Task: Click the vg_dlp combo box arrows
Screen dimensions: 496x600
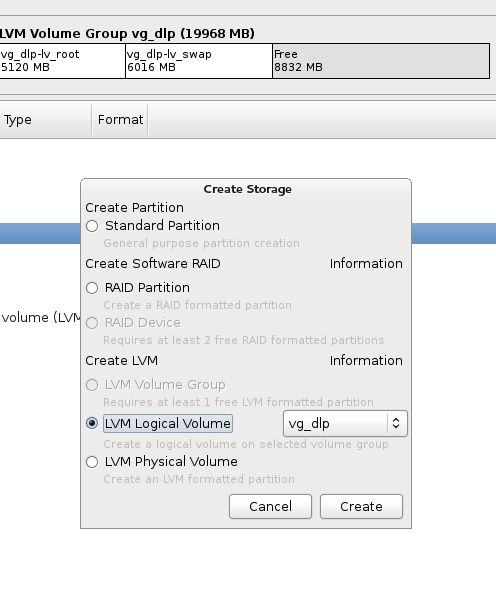Action: (396, 424)
